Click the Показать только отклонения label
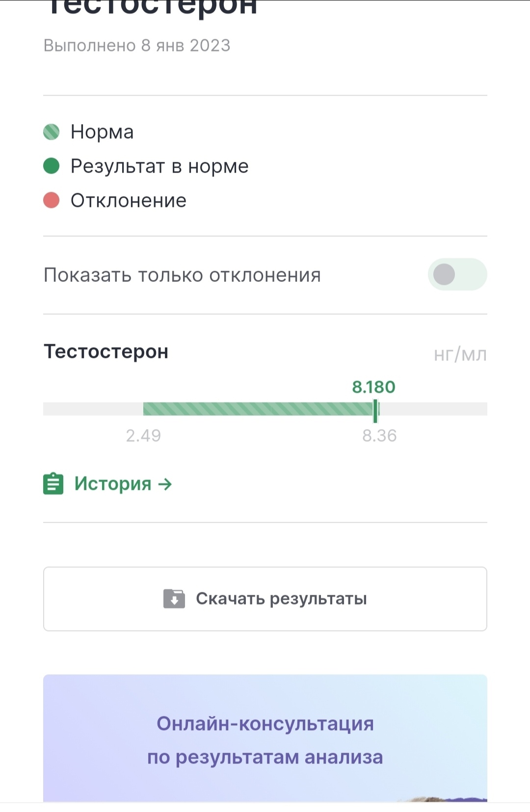530x812 pixels. (182, 275)
